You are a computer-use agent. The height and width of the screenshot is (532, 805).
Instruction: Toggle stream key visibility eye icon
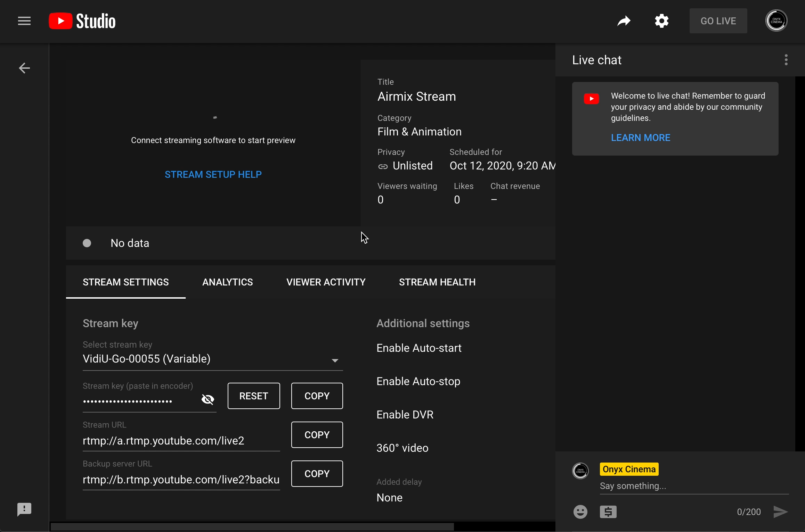[x=208, y=399]
